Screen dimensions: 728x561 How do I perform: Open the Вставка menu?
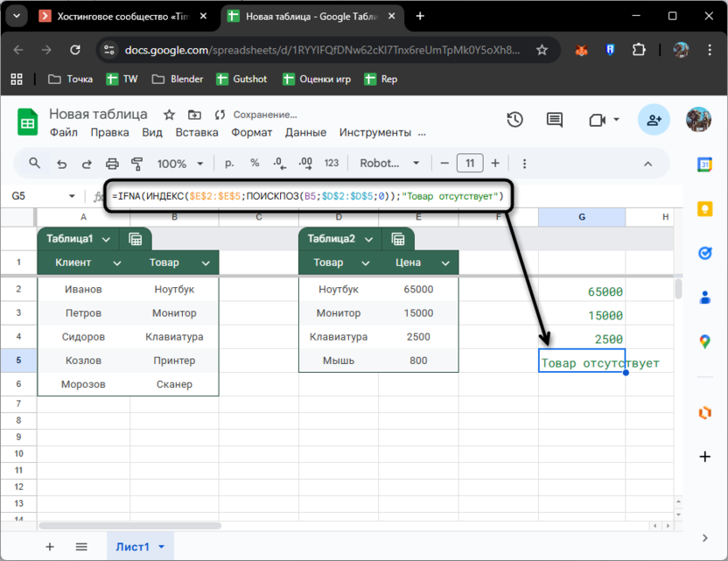point(197,132)
